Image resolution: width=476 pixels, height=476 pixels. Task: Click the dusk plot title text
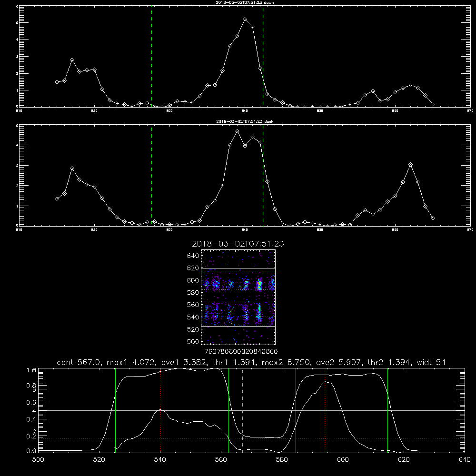245,121
